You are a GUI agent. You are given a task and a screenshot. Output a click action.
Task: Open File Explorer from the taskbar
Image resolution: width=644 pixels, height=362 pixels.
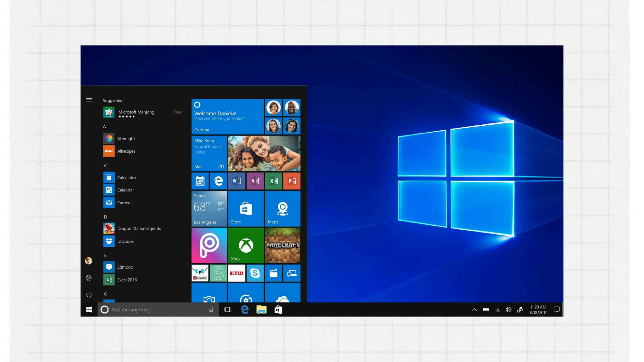click(261, 310)
